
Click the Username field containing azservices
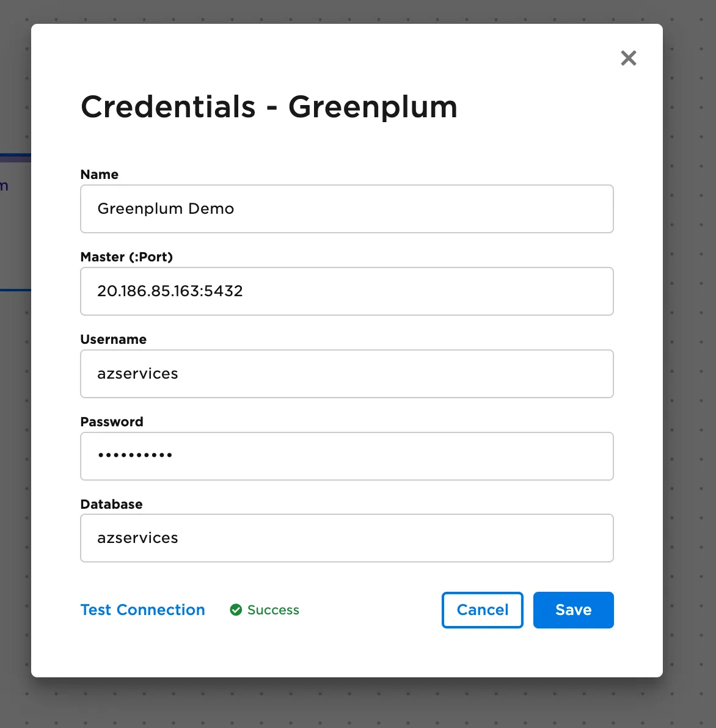[347, 373]
